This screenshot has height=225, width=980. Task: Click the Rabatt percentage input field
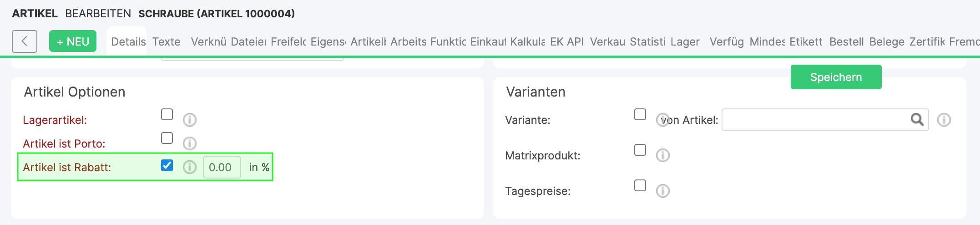[x=222, y=167]
